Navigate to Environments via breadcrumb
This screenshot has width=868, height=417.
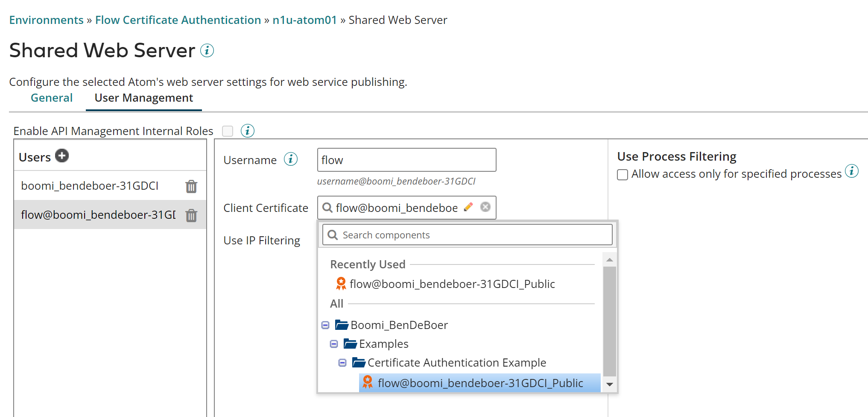click(x=46, y=20)
